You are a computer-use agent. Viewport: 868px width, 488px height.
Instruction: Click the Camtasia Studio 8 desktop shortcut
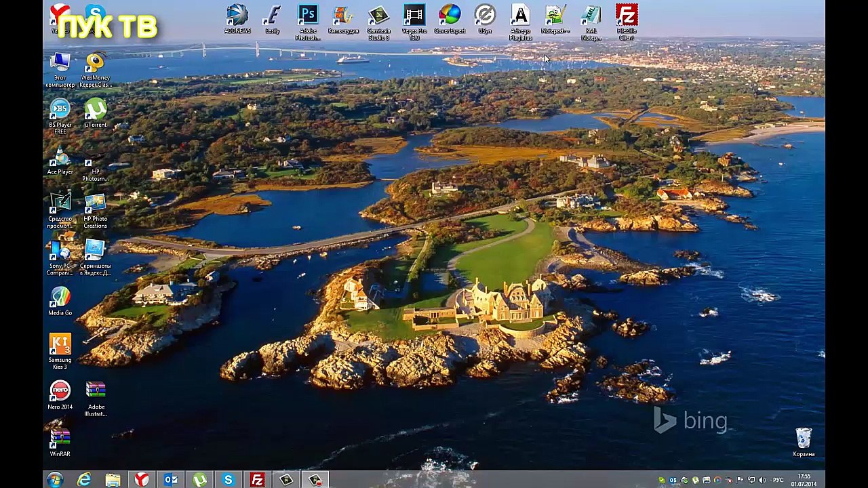point(378,15)
